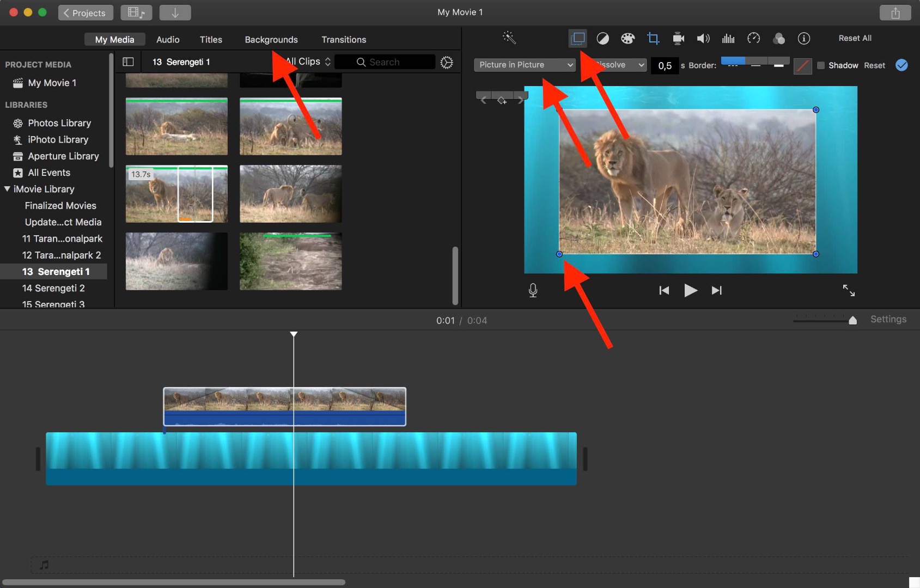The width and height of the screenshot is (920, 588).
Task: Select the video overlay settings icon
Action: click(577, 38)
